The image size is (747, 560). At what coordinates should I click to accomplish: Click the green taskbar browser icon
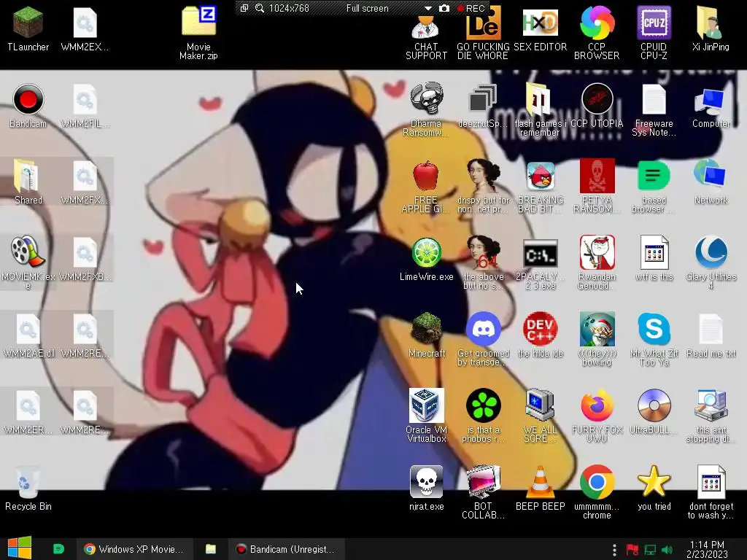(x=58, y=549)
